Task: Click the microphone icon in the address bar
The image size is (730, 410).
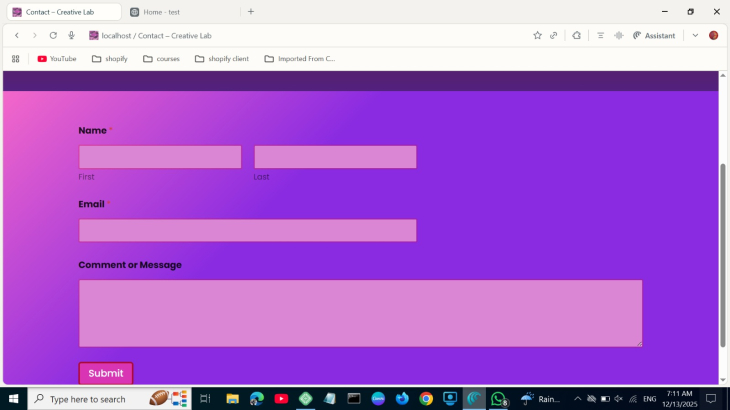Action: pos(72,35)
